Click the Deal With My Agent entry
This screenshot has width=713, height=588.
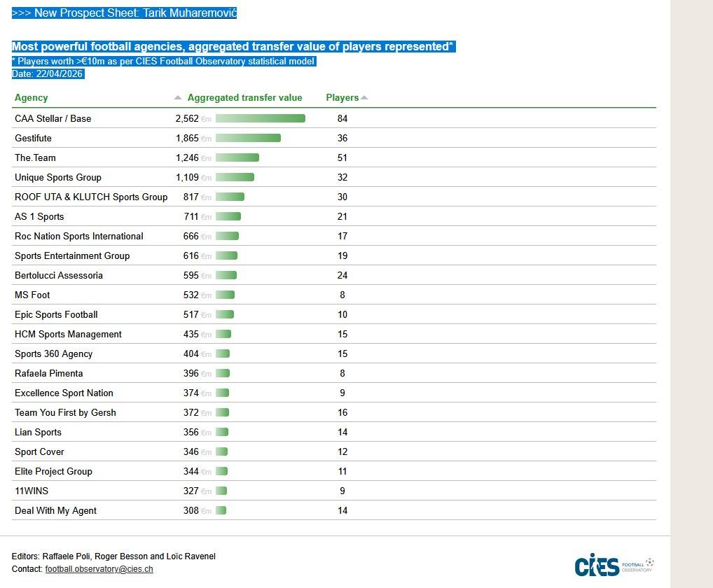tap(55, 511)
